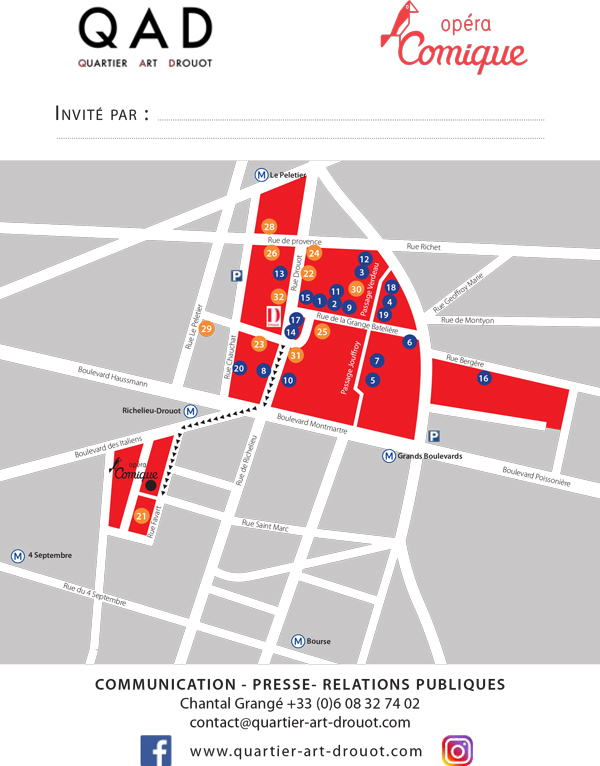Image resolution: width=600 pixels, height=766 pixels.
Task: Select blue map marker 14
Action: pyautogui.click(x=291, y=332)
